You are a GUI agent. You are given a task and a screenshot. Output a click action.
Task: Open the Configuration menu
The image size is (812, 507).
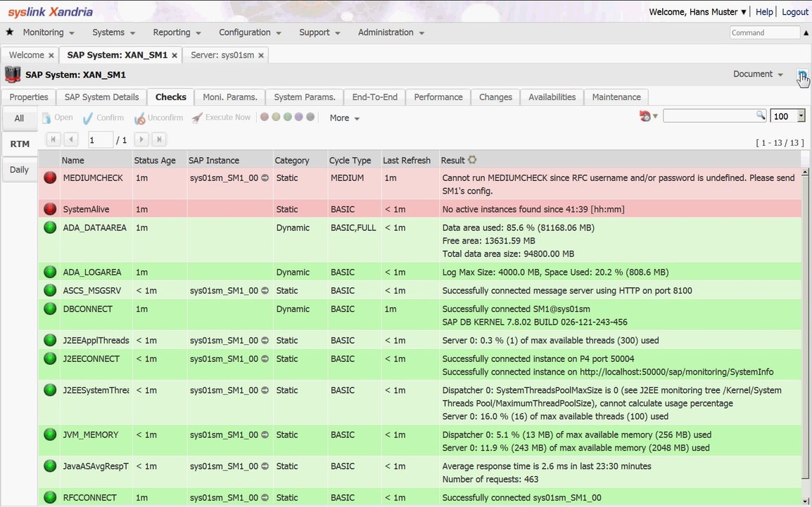[x=250, y=32]
